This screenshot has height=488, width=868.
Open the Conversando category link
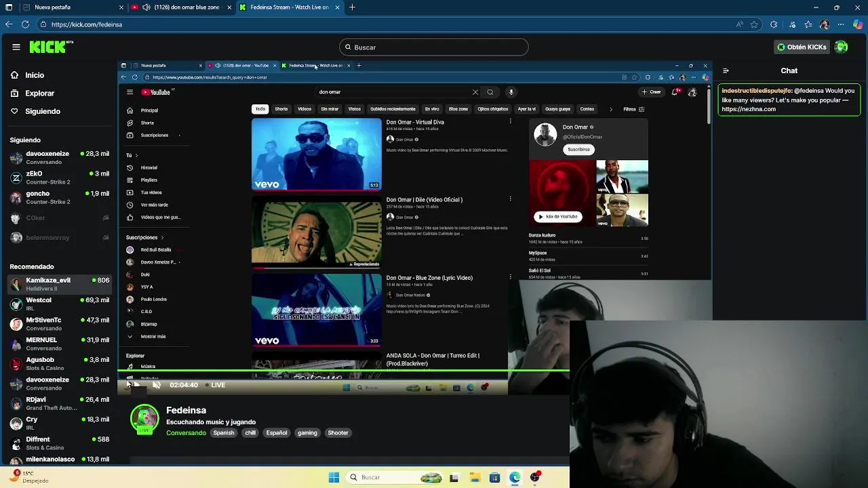point(186,432)
